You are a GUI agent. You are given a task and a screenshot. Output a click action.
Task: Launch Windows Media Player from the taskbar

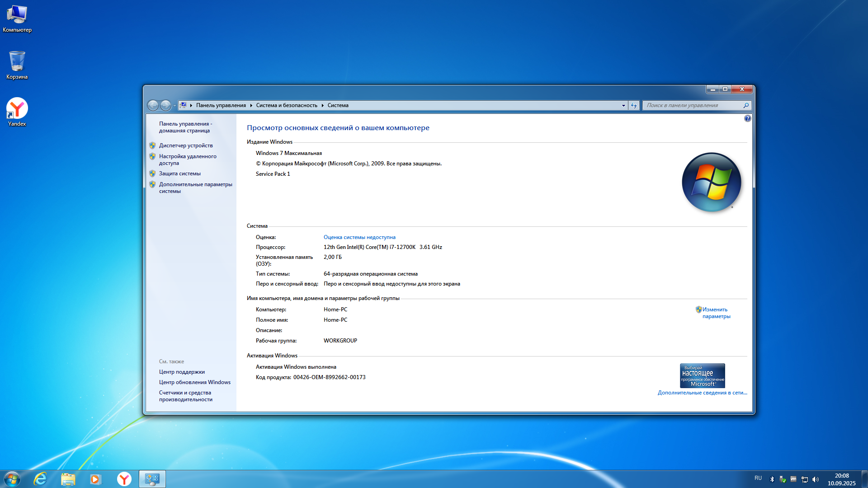(95, 479)
